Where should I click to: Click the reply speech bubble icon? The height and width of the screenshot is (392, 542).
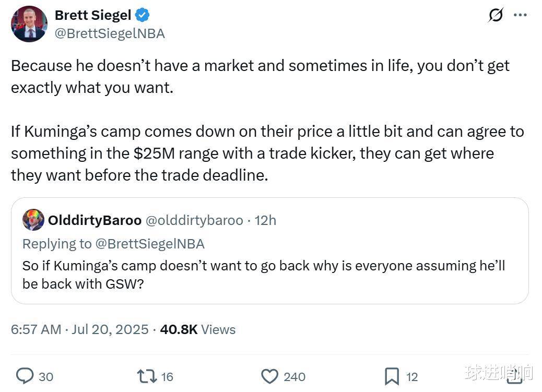[x=25, y=376]
